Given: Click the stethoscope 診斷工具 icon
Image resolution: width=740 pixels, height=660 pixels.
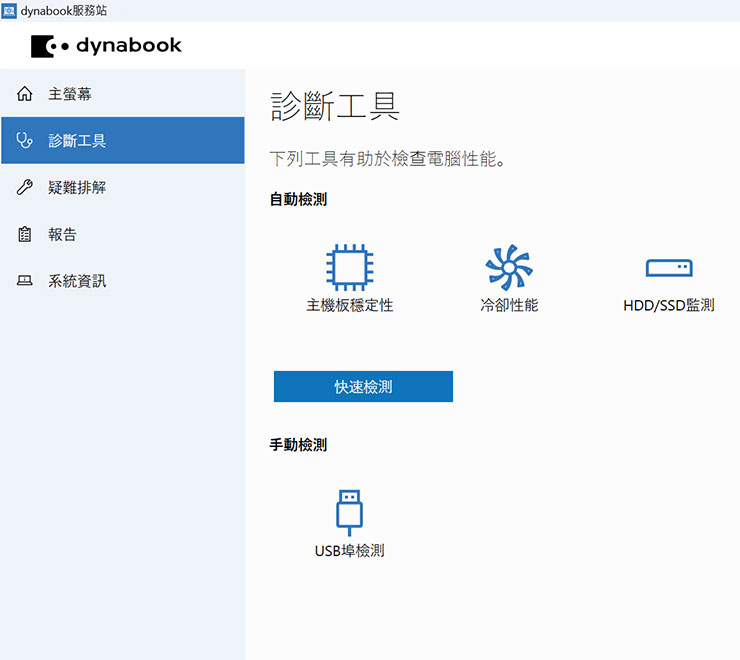Looking at the screenshot, I should point(25,140).
